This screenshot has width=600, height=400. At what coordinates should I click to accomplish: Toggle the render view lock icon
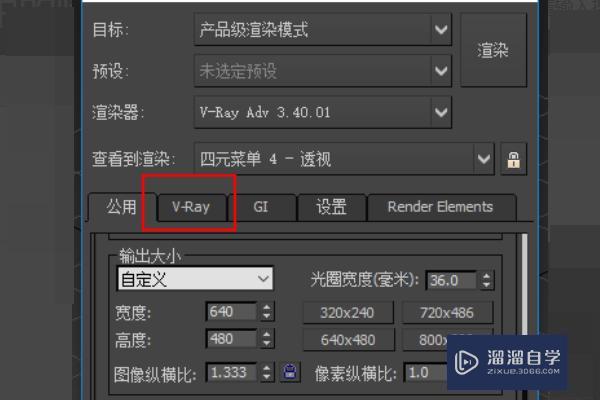(x=514, y=159)
